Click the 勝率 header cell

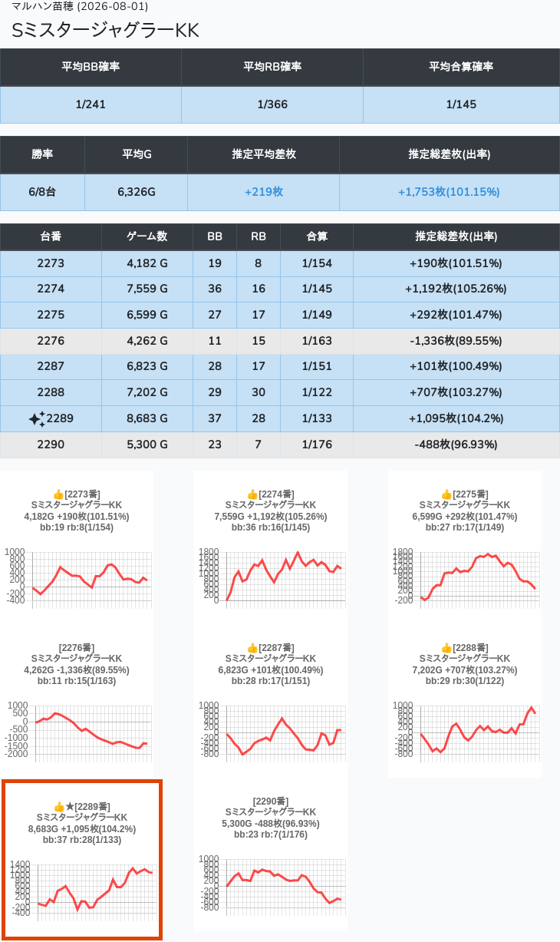[42, 154]
